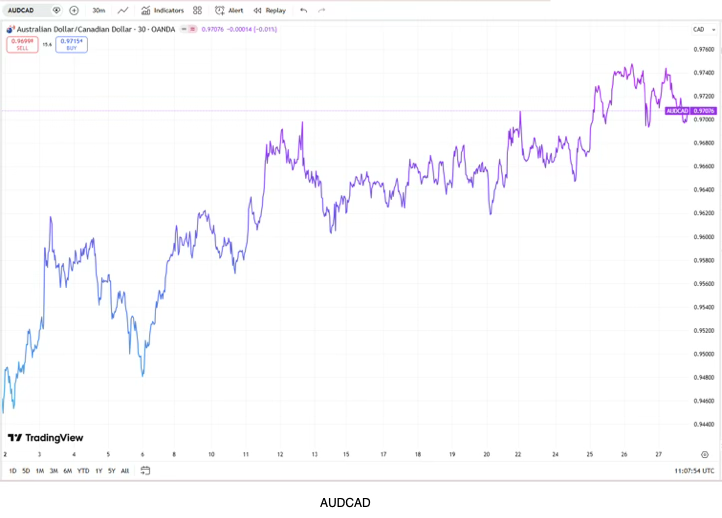Switch to the YTD range tab
Image resolution: width=722 pixels, height=518 pixels.
pos(83,470)
